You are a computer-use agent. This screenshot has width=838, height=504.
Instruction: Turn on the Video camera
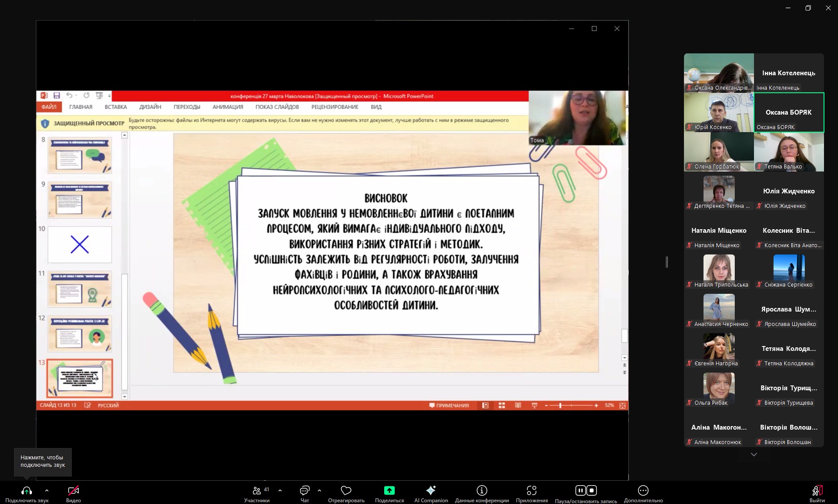73,490
